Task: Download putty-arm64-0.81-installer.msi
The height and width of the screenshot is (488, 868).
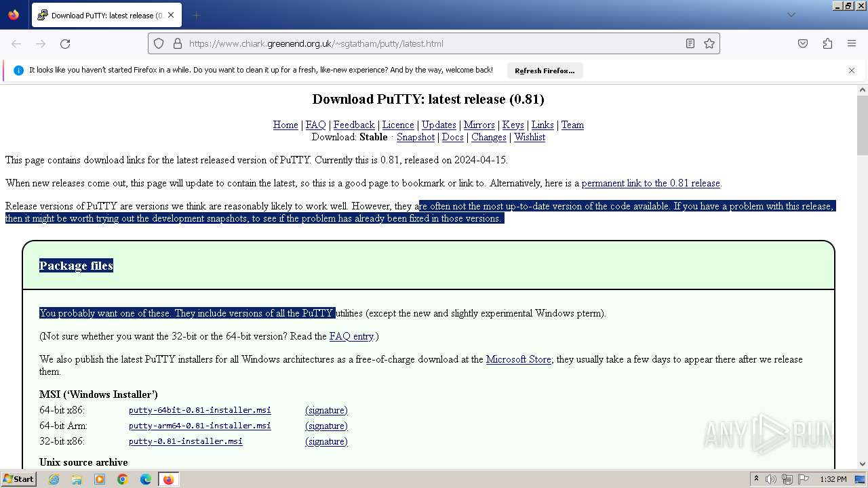Action: coord(200,426)
